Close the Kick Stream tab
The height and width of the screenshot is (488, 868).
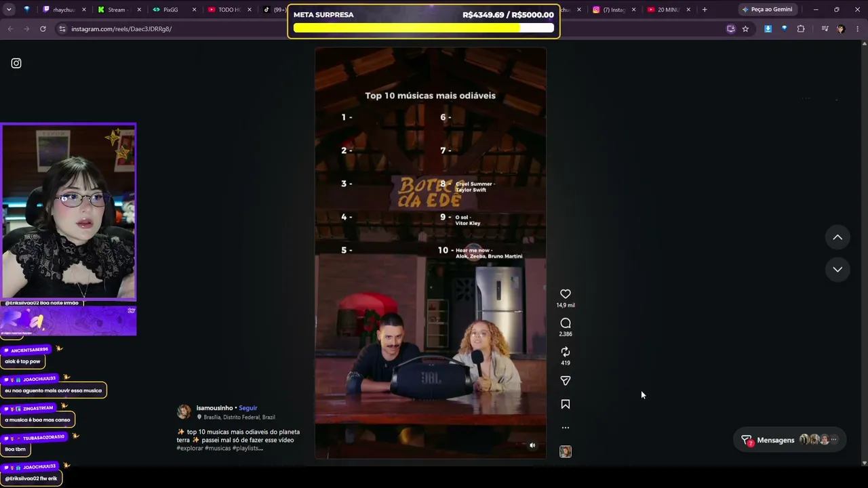click(139, 9)
